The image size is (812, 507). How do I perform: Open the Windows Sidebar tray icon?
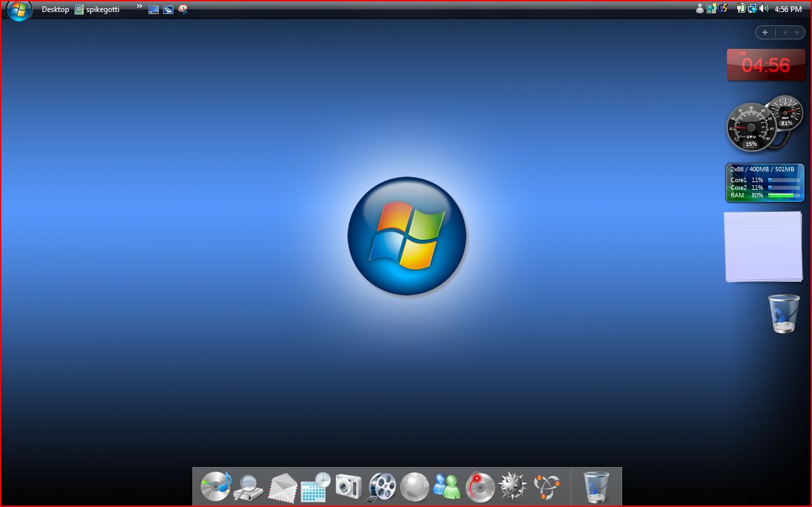coord(712,9)
